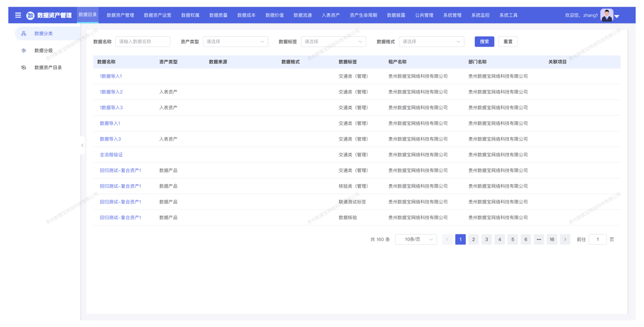This screenshot has width=644, height=327.
Task: Click the 搜索 button
Action: point(484,42)
